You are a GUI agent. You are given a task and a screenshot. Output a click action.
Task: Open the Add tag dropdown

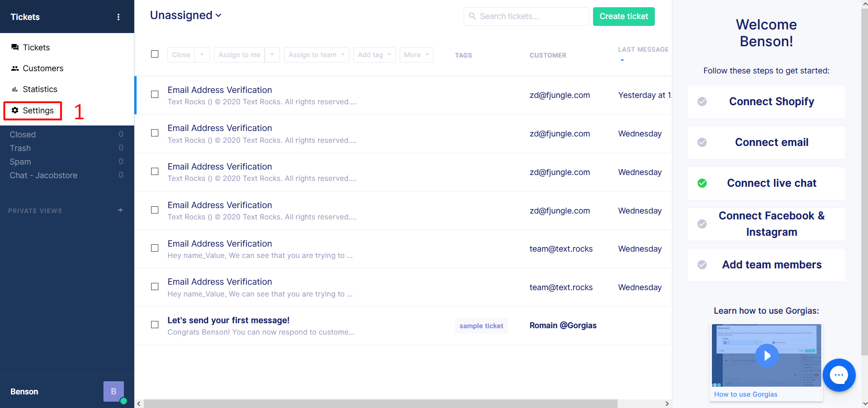pyautogui.click(x=374, y=55)
